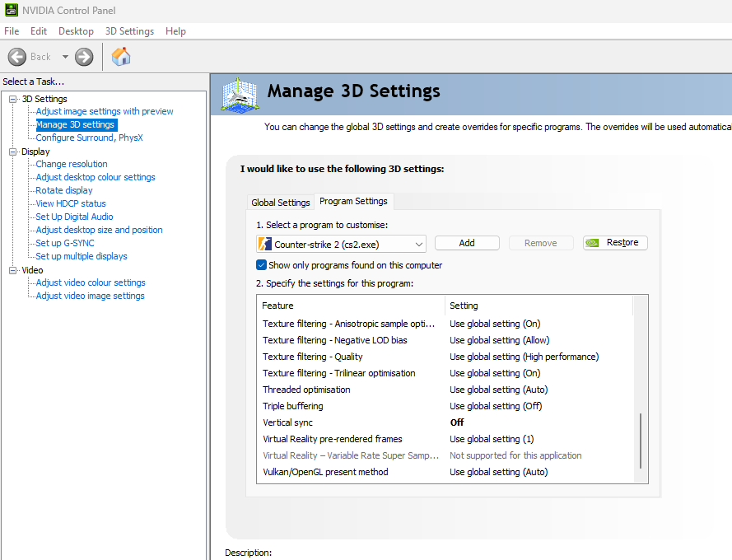
Task: Open Set up G-SYNC
Action: [x=65, y=243]
